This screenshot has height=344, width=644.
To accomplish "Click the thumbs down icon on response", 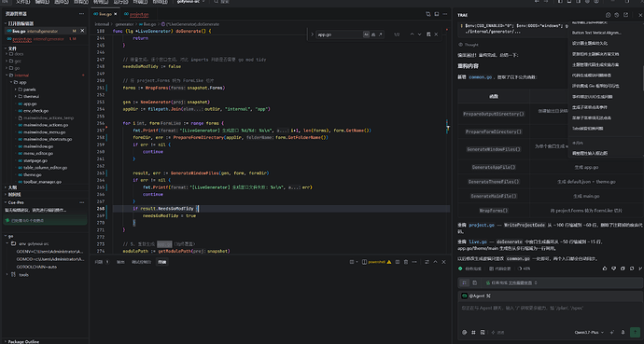I will click(x=613, y=268).
